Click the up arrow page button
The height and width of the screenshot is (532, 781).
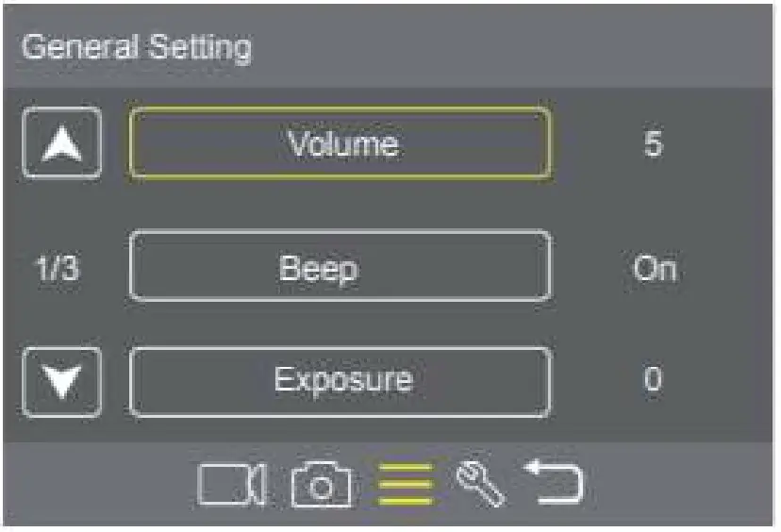click(x=62, y=143)
